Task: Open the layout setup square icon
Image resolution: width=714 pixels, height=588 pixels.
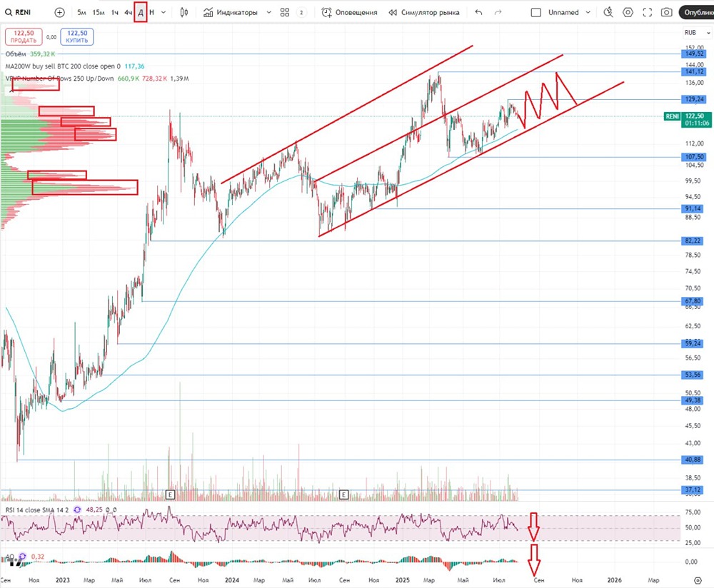Action: point(536,12)
